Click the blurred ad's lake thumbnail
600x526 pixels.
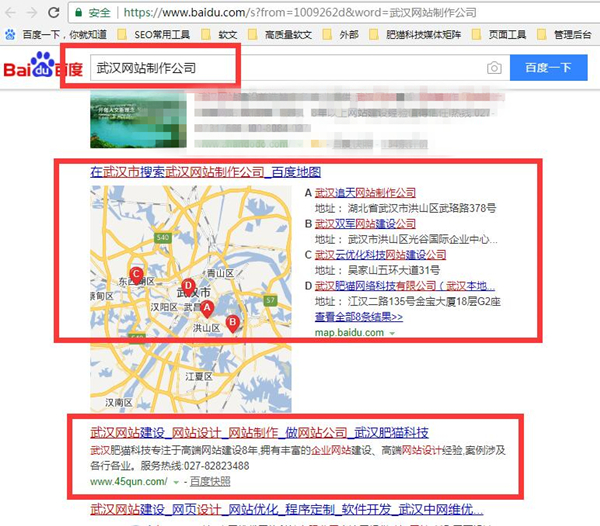click(x=139, y=121)
